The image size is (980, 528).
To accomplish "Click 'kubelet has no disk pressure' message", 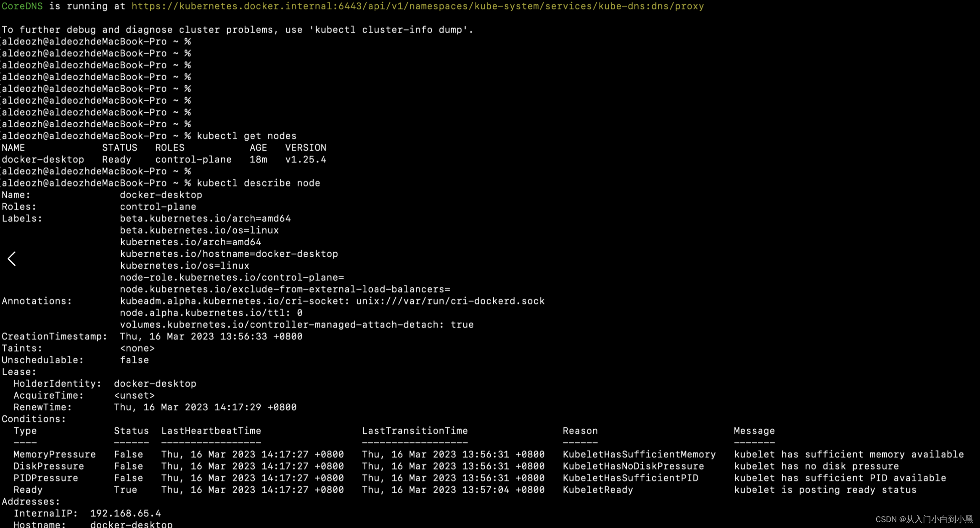I will [816, 466].
